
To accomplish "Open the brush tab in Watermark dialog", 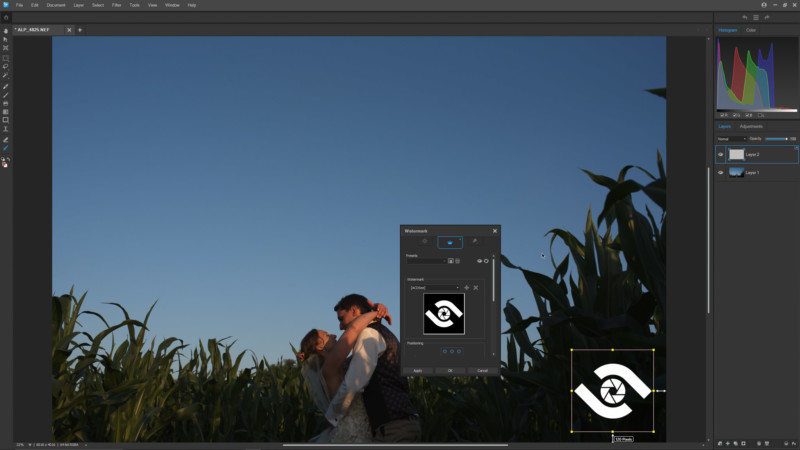I will click(x=475, y=241).
